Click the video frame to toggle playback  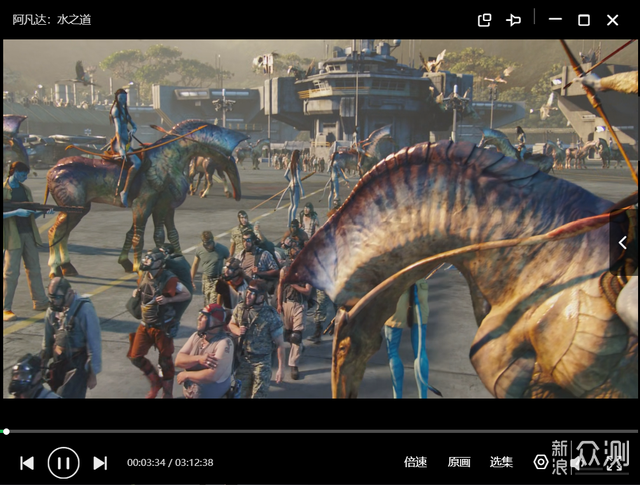click(x=320, y=219)
